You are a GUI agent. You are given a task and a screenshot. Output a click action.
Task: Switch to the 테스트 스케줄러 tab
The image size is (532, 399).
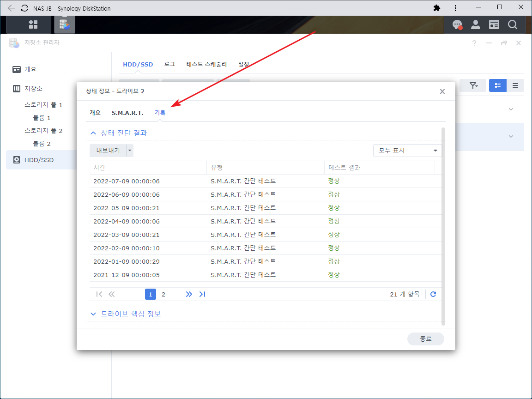click(206, 64)
